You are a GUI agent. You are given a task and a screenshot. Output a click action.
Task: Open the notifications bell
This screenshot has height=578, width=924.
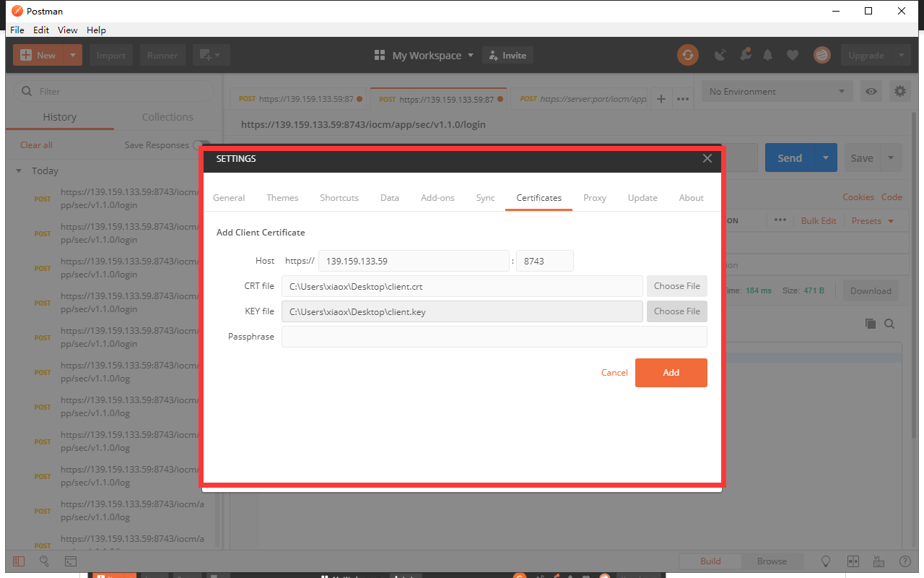(x=768, y=55)
